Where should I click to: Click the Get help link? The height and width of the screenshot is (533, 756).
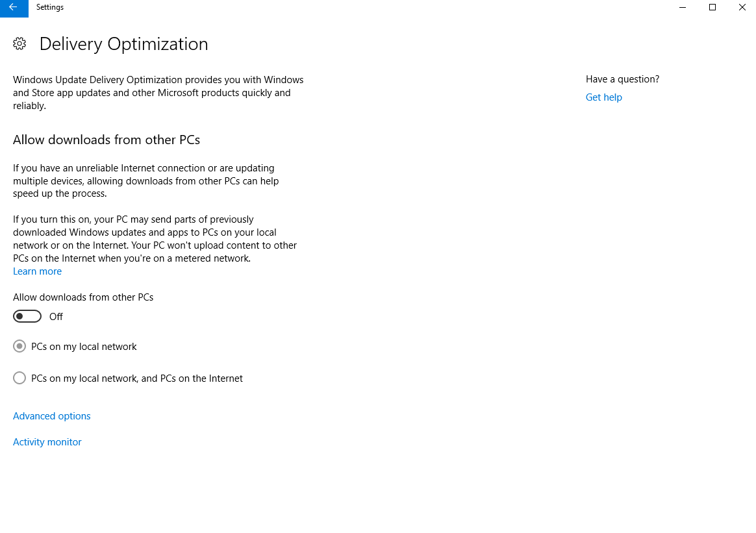click(604, 97)
